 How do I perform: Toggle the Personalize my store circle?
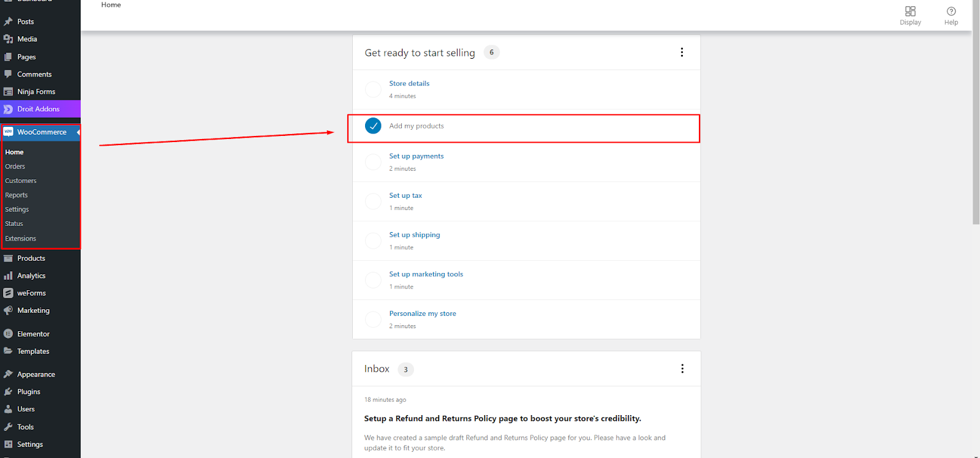coord(373,319)
